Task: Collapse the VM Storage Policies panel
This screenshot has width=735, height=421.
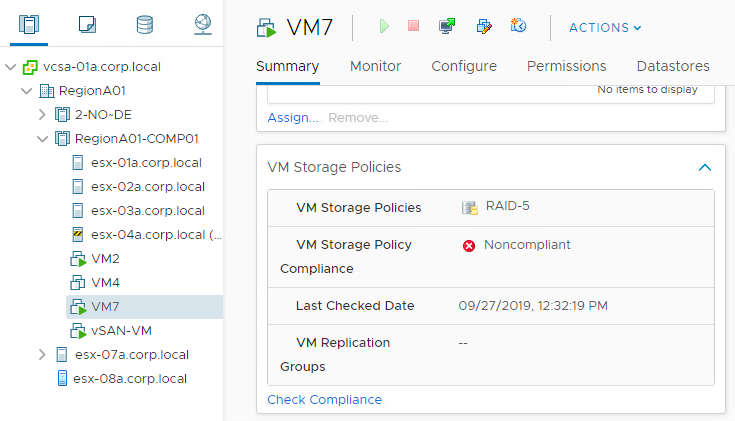Action: pos(705,167)
